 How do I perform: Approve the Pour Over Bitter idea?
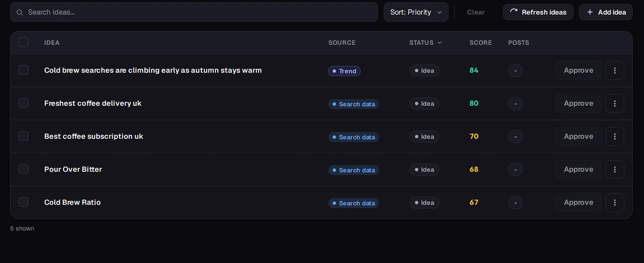click(579, 170)
